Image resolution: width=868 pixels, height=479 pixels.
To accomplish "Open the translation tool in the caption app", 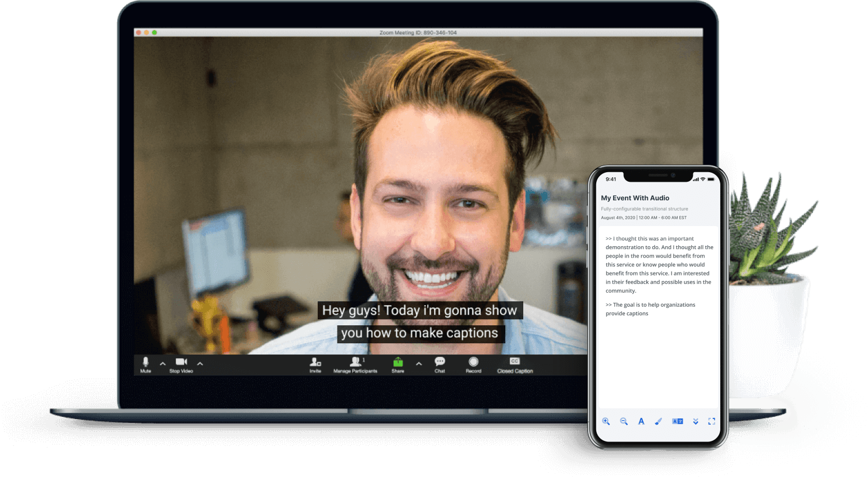I will tap(678, 421).
